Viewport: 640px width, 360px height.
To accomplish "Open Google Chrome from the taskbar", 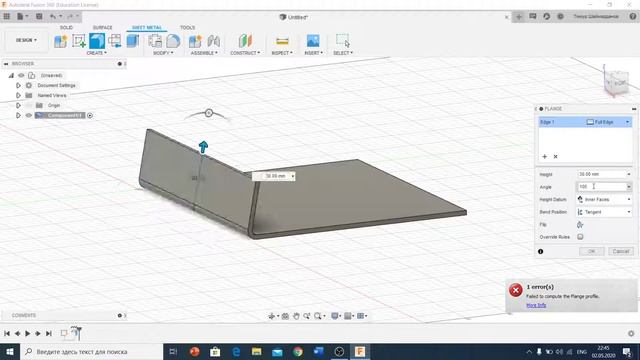I will (298, 351).
